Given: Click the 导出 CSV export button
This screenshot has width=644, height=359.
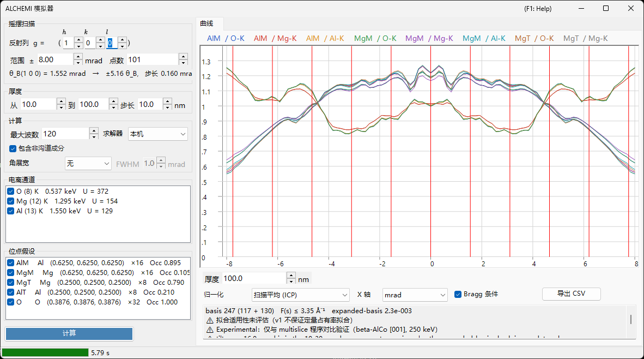Looking at the screenshot, I should (x=572, y=294).
